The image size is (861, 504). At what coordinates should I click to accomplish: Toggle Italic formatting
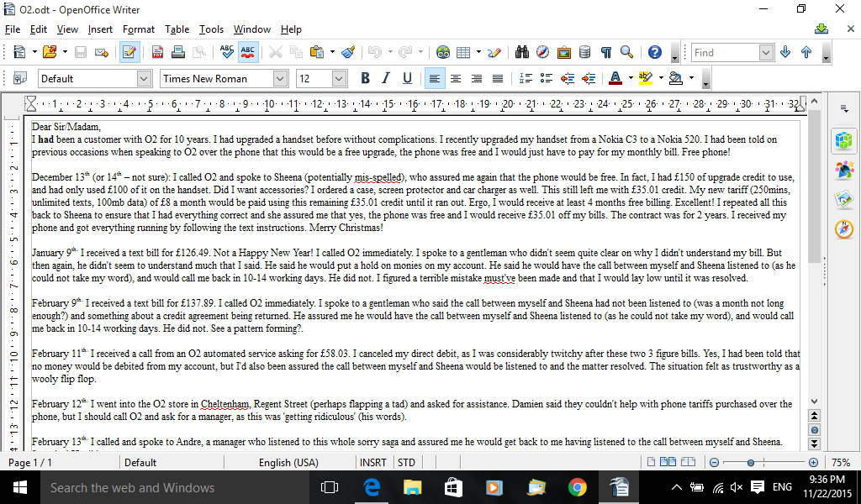tap(386, 78)
